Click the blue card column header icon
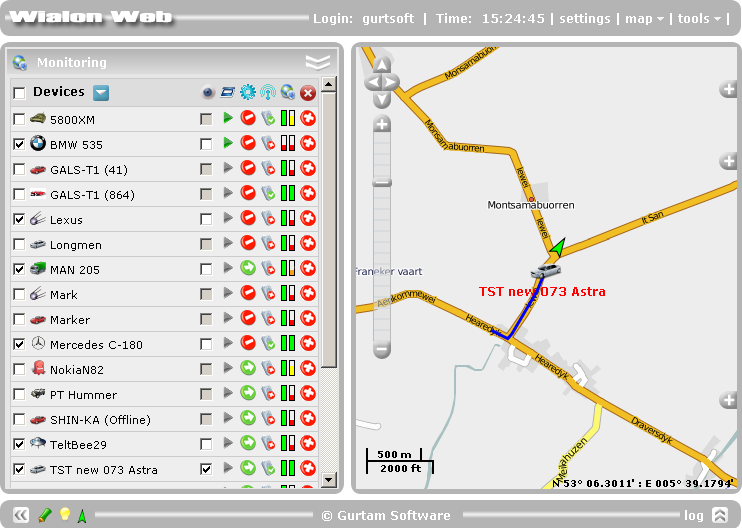Viewport: 742px width, 528px height. 228,92
